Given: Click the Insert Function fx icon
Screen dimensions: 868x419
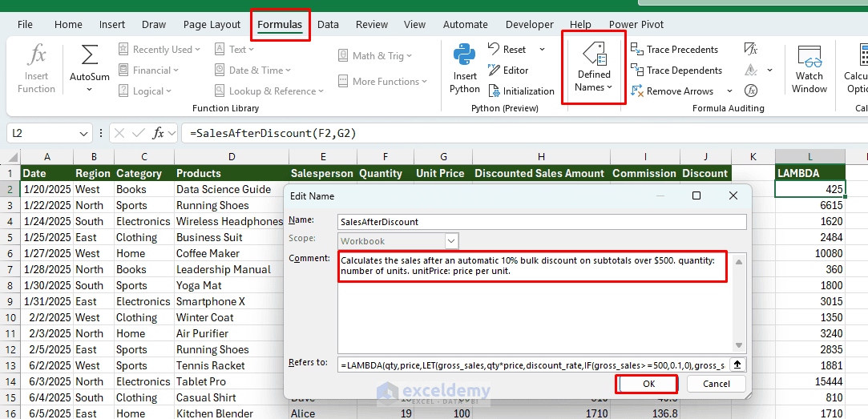Looking at the screenshot, I should (37, 55).
